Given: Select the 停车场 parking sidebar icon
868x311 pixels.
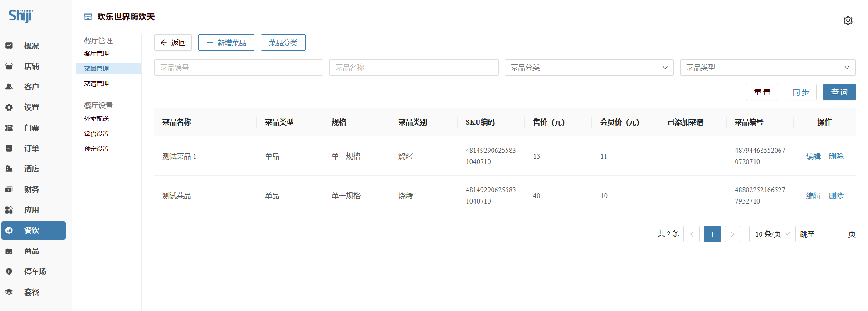Looking at the screenshot, I should pyautogui.click(x=9, y=272).
